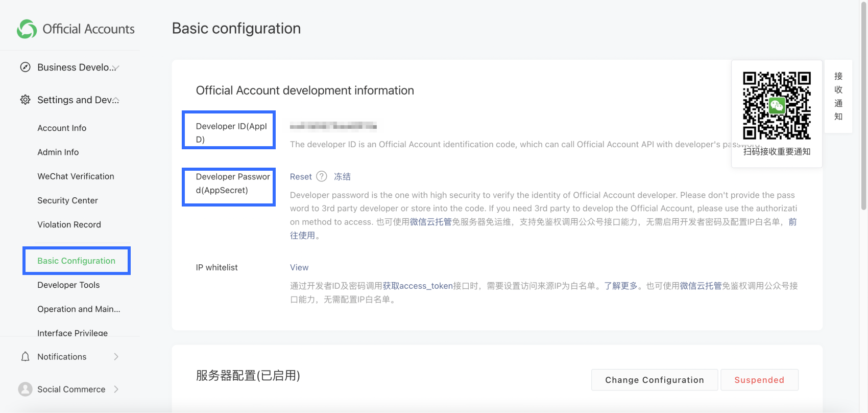
Task: Open the 微信云托管 link in IP whitelist description
Action: [x=701, y=286]
